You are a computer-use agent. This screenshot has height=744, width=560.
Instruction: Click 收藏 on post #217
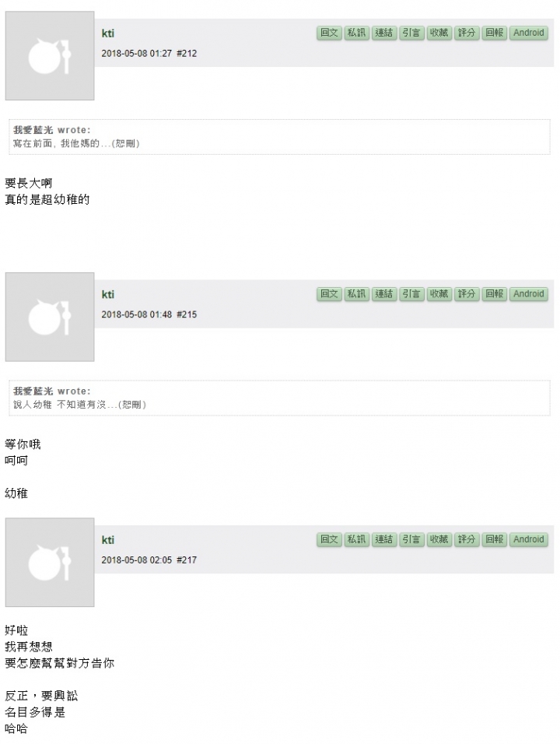click(x=439, y=539)
